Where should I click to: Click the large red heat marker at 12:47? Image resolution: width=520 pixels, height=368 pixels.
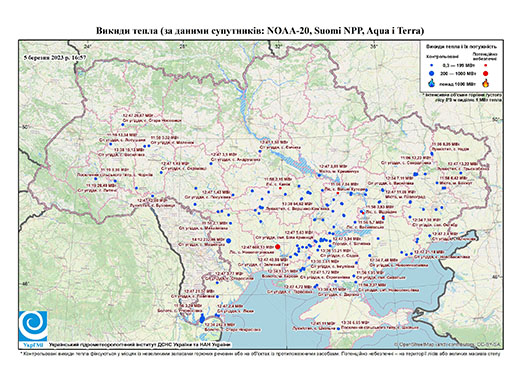click(x=278, y=247)
